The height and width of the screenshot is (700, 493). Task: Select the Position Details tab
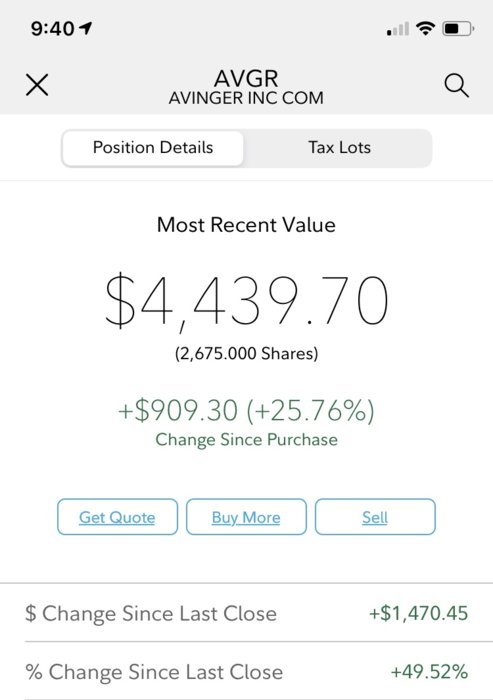(x=153, y=148)
